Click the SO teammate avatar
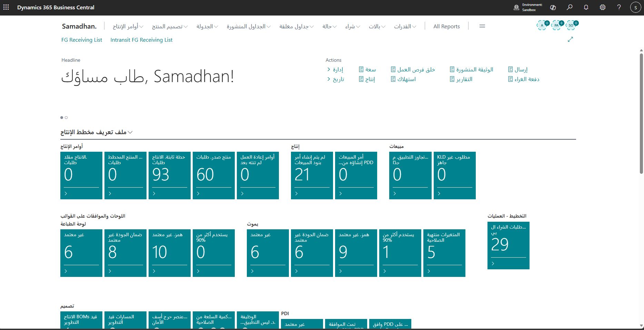The height and width of the screenshot is (330, 644). tap(571, 25)
